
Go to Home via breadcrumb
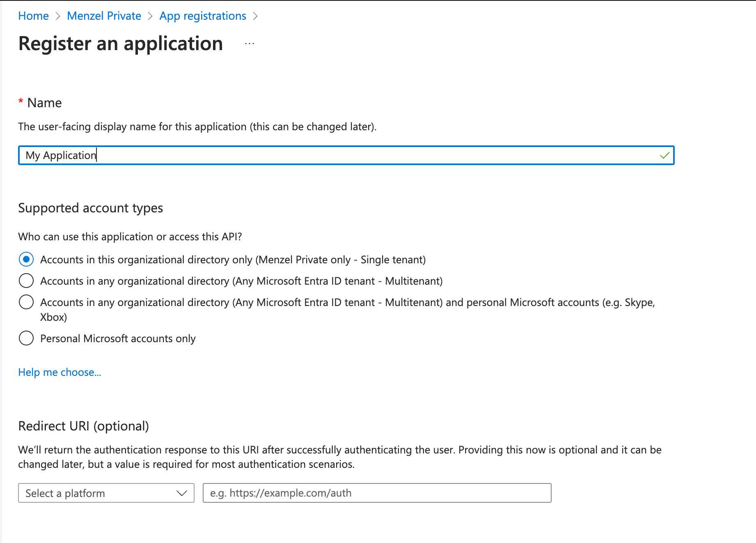coord(34,16)
